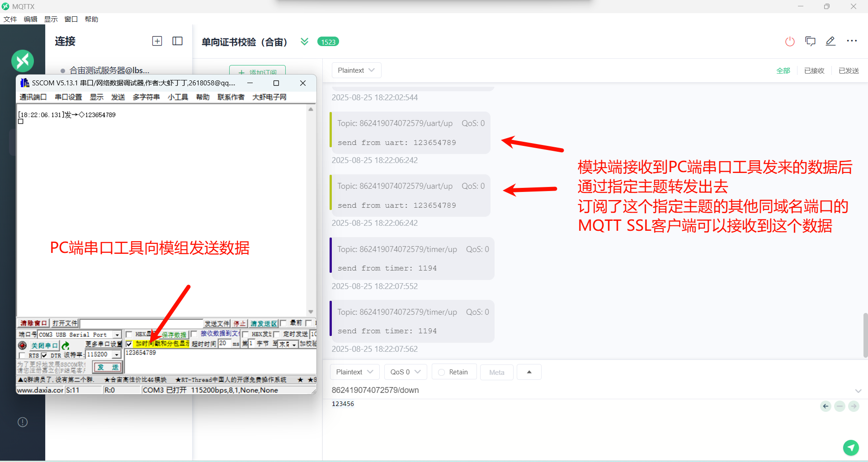Toggle the Retain option
This screenshot has height=462, width=868.
click(x=453, y=372)
